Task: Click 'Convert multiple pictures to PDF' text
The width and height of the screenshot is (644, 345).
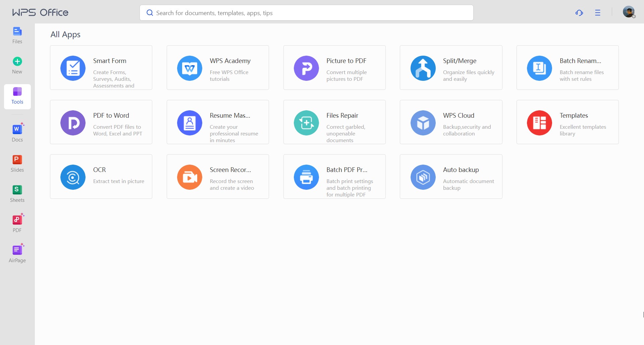Action: [346, 75]
